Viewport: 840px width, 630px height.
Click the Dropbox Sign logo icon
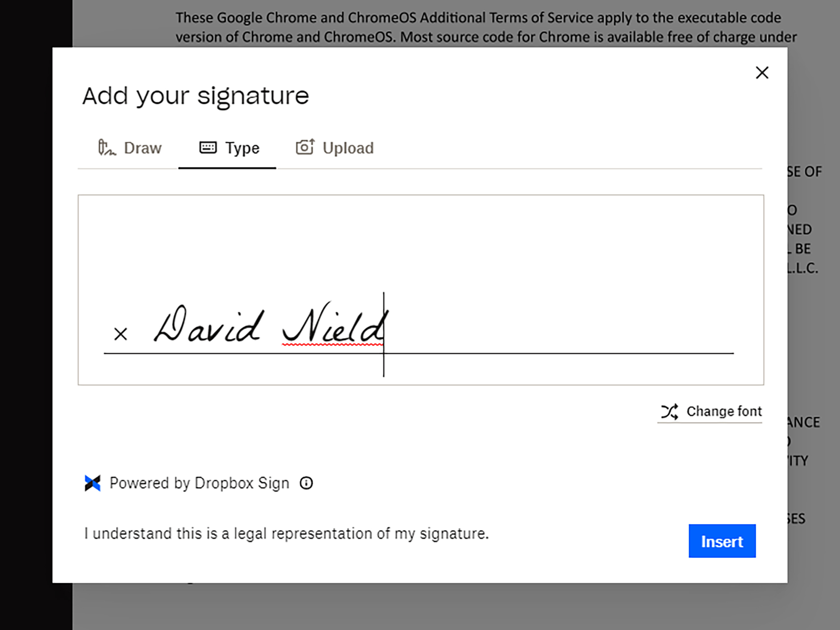click(x=92, y=483)
